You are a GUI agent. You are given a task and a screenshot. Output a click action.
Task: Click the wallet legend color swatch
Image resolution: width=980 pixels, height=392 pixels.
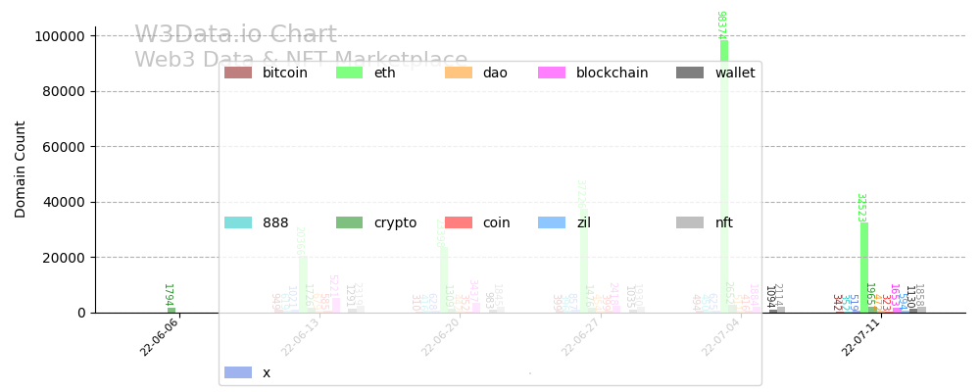coord(690,73)
